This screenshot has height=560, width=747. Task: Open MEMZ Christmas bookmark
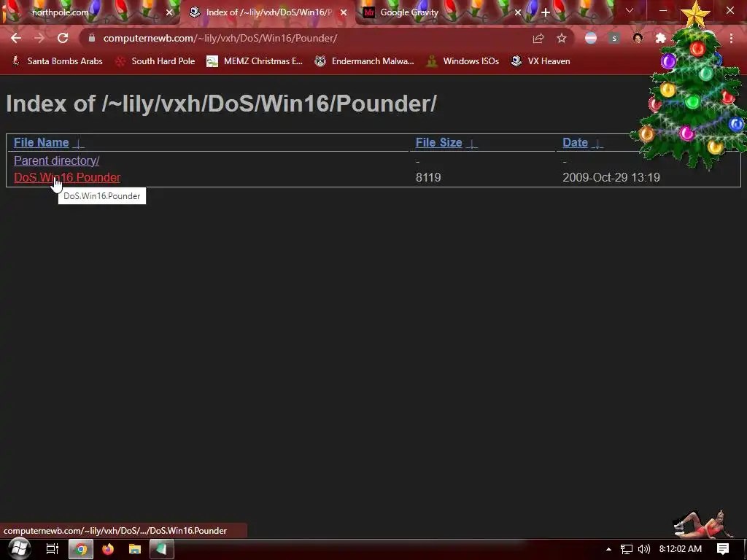coord(255,61)
